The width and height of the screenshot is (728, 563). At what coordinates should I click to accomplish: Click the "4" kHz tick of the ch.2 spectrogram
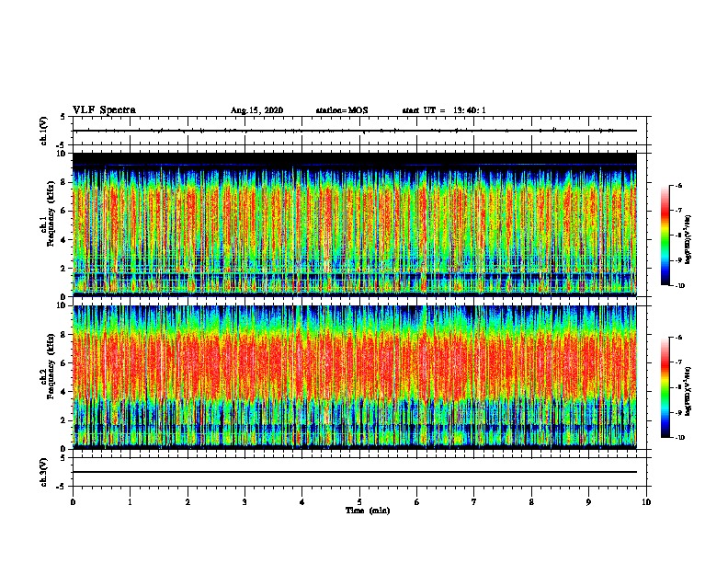point(64,392)
